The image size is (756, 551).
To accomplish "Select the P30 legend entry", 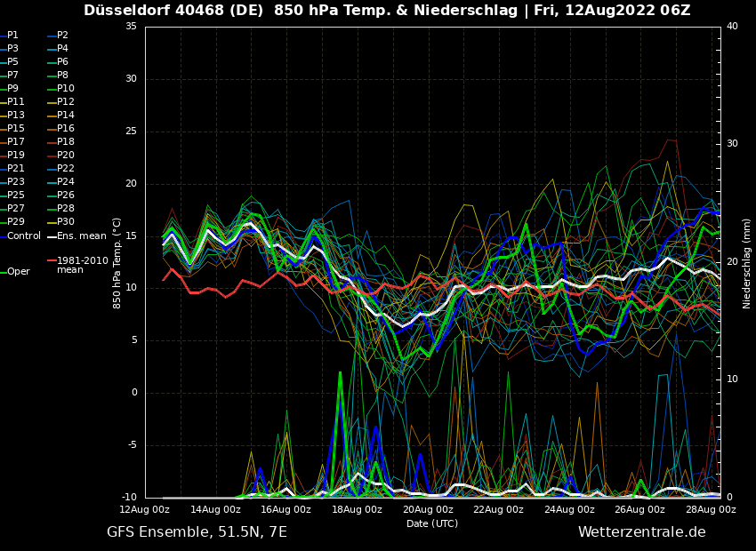I will tap(66, 222).
